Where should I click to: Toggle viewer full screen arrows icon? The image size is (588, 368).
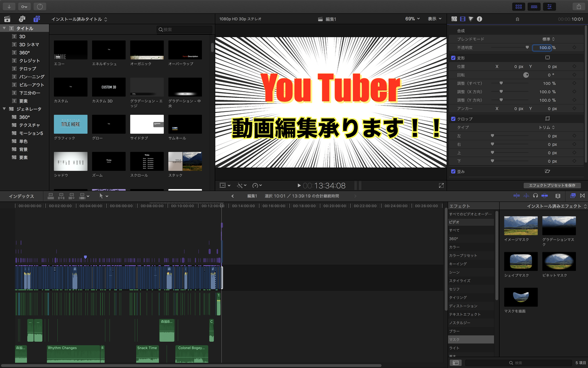click(441, 186)
